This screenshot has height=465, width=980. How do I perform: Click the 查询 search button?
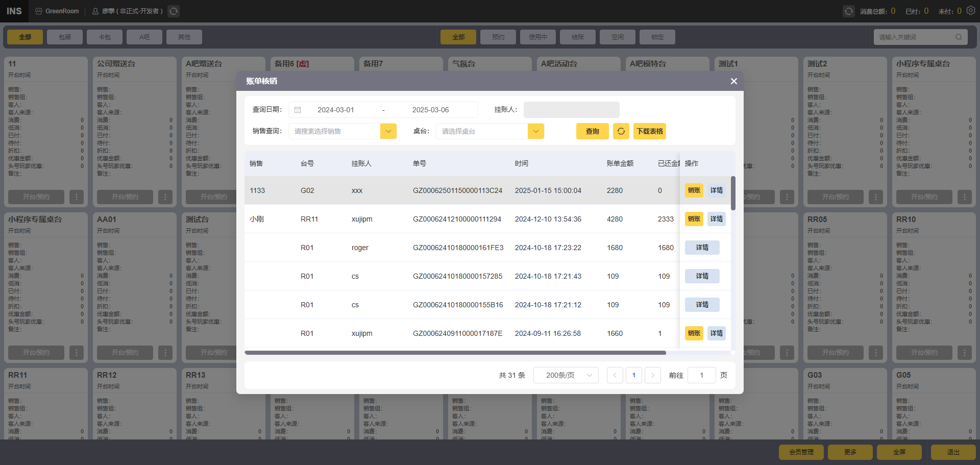click(x=593, y=131)
